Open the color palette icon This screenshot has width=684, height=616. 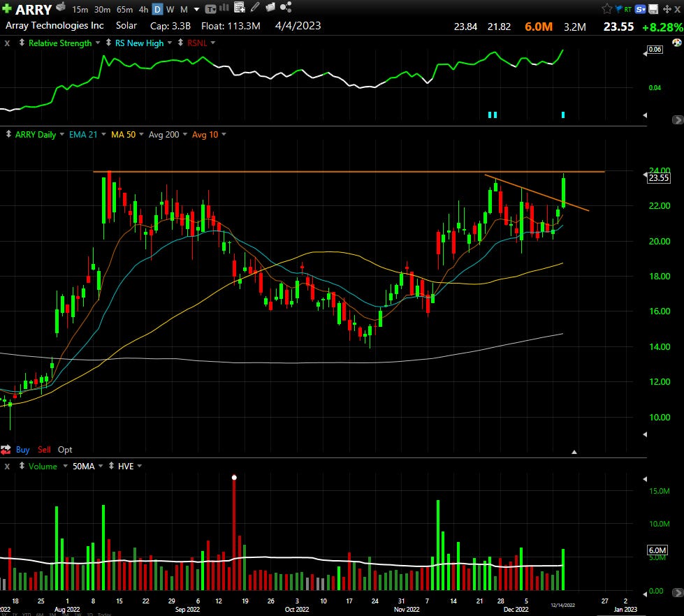click(676, 43)
